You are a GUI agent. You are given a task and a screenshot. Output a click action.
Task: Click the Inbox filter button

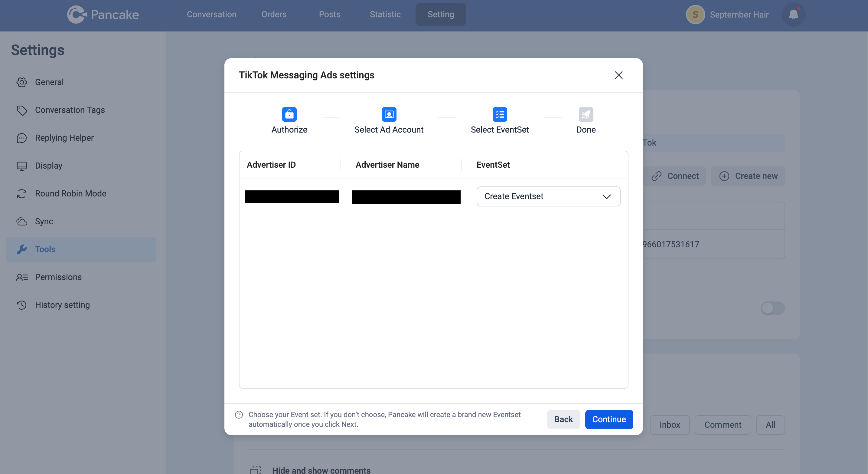[x=670, y=425]
